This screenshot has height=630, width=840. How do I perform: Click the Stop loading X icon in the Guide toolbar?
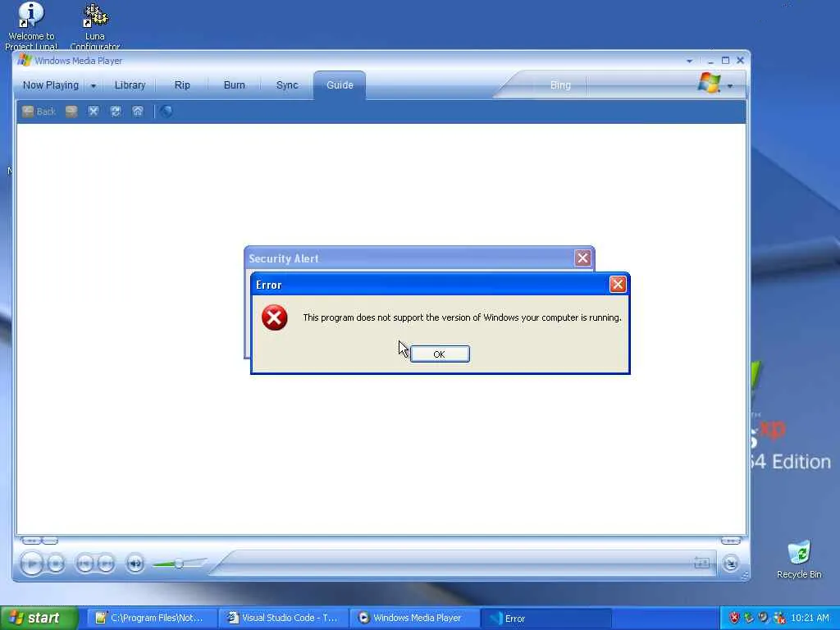coord(94,112)
